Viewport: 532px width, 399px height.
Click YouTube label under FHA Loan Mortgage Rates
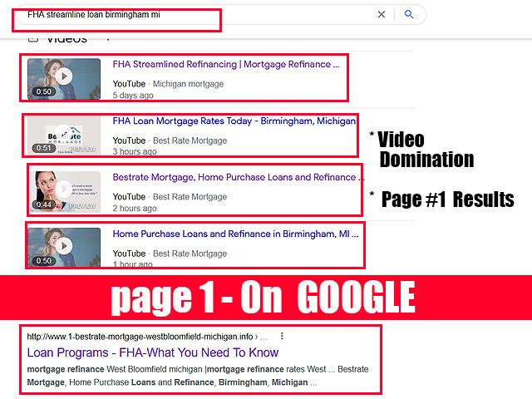129,140
